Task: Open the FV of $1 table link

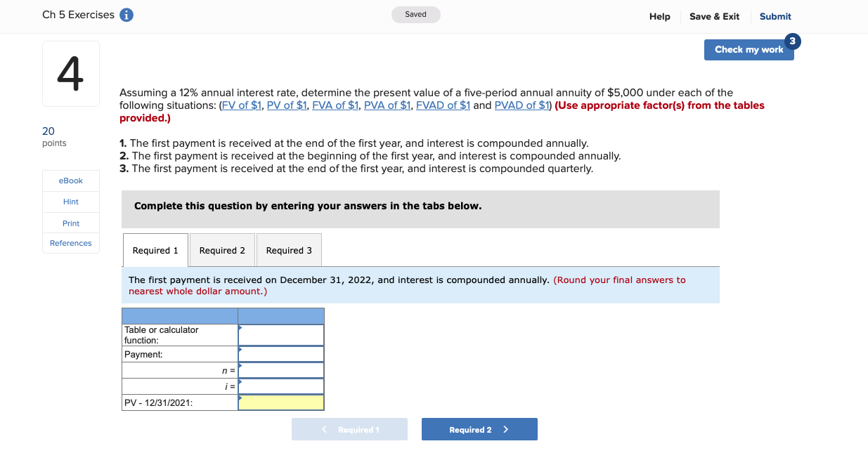Action: click(x=240, y=105)
